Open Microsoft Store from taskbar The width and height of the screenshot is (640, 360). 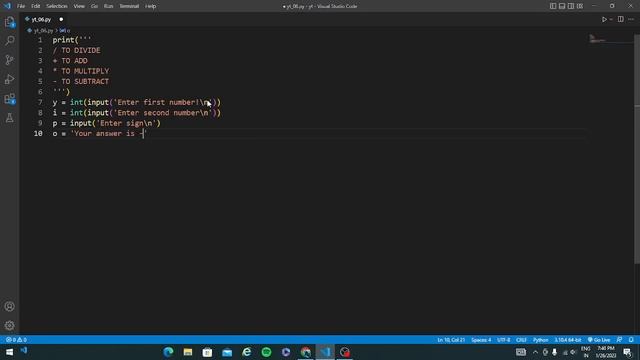click(207, 352)
